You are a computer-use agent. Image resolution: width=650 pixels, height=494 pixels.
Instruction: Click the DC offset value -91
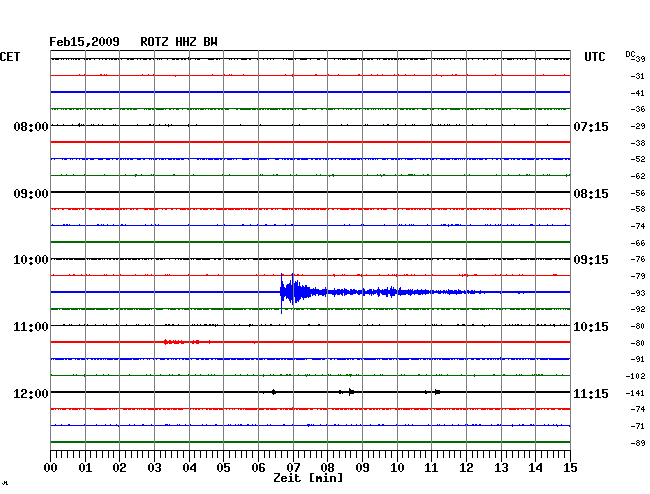(638, 359)
